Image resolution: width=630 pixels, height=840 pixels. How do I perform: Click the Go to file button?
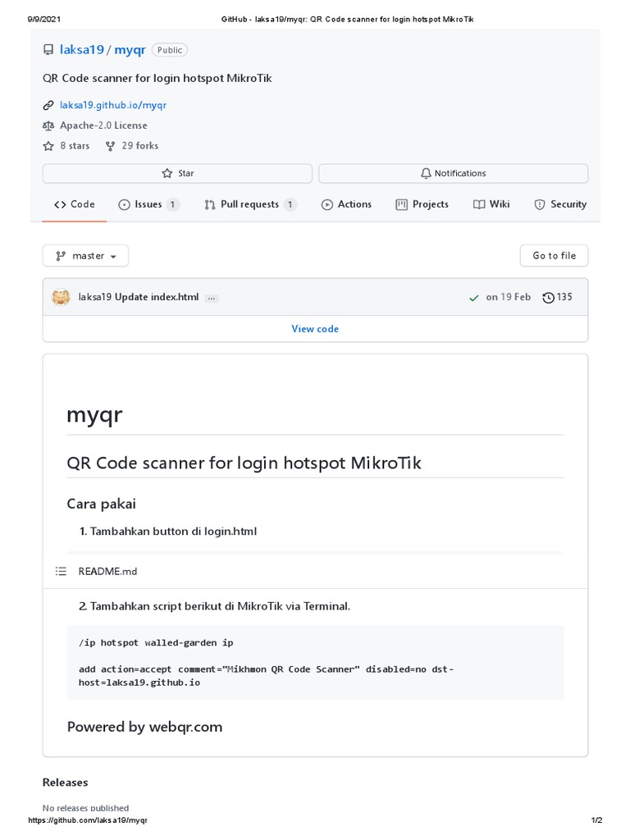554,256
